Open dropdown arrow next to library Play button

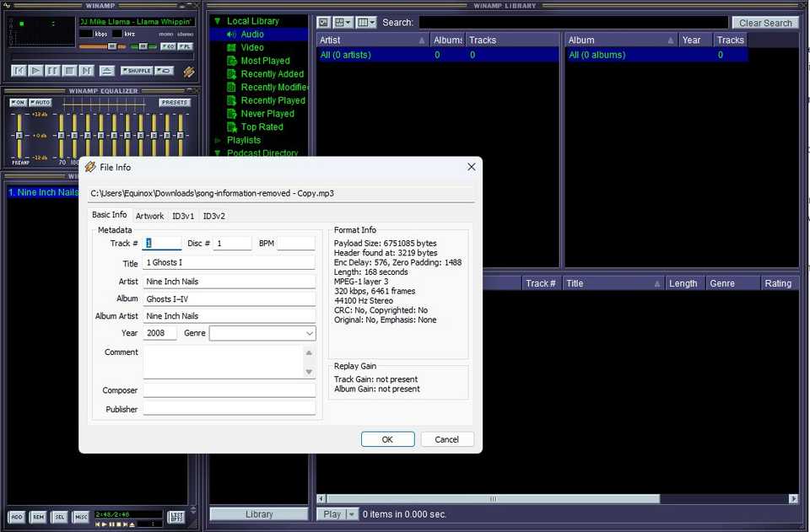coord(353,514)
